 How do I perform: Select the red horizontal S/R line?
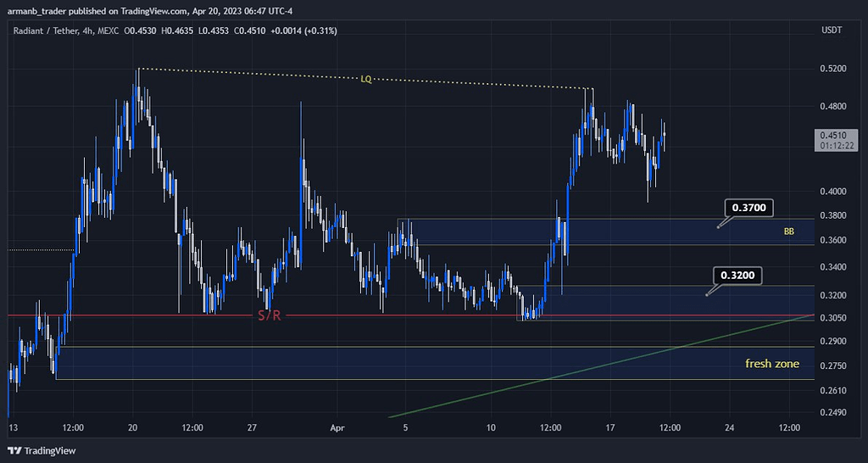[x=424, y=315]
